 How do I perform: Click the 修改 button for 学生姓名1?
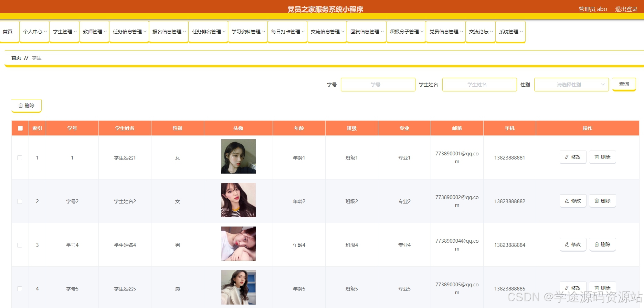[573, 157]
